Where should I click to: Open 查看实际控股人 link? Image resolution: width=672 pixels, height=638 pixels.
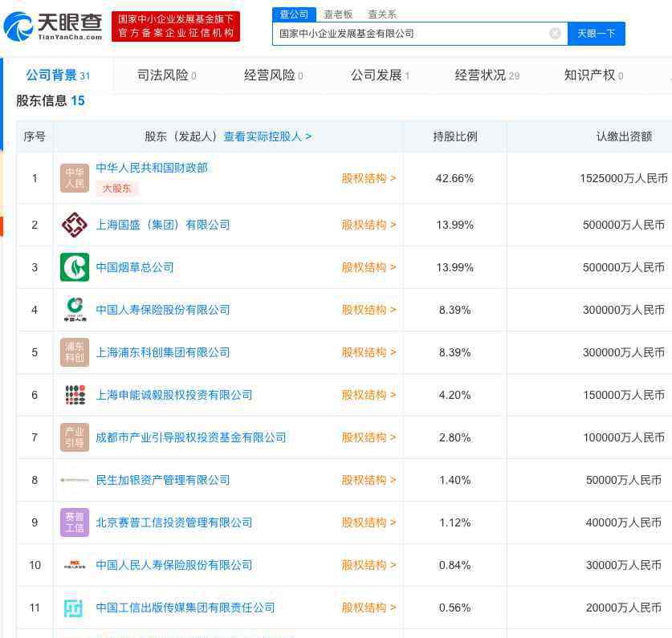[x=267, y=136]
